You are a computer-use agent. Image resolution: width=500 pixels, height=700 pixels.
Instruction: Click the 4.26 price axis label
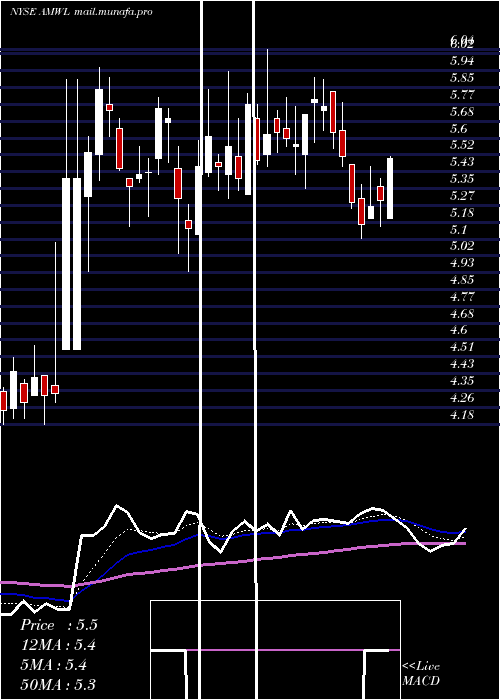point(462,398)
